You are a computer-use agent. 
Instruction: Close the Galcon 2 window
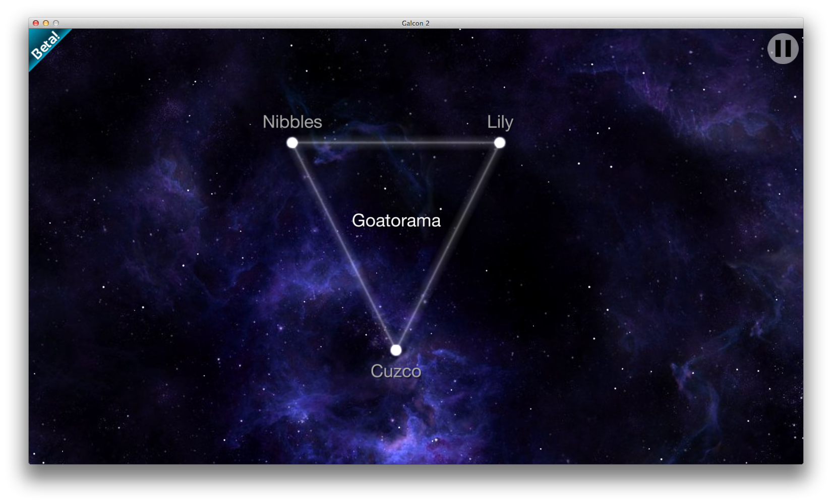point(36,23)
